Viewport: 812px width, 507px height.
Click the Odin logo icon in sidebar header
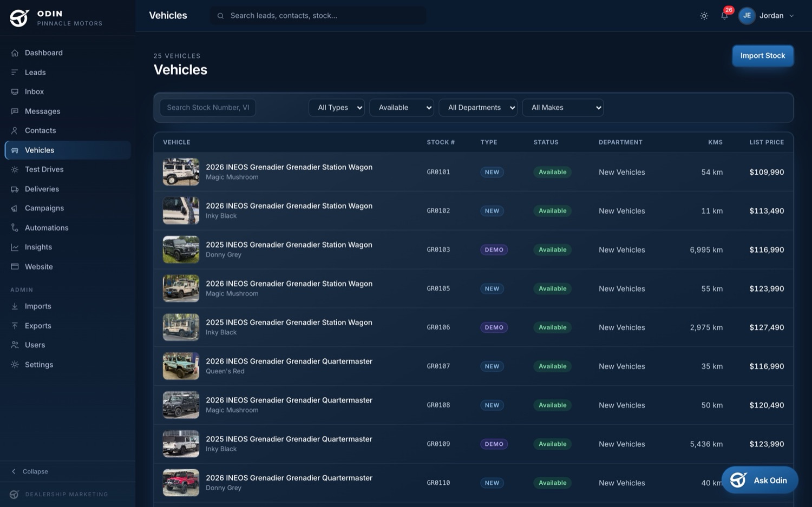[19, 18]
